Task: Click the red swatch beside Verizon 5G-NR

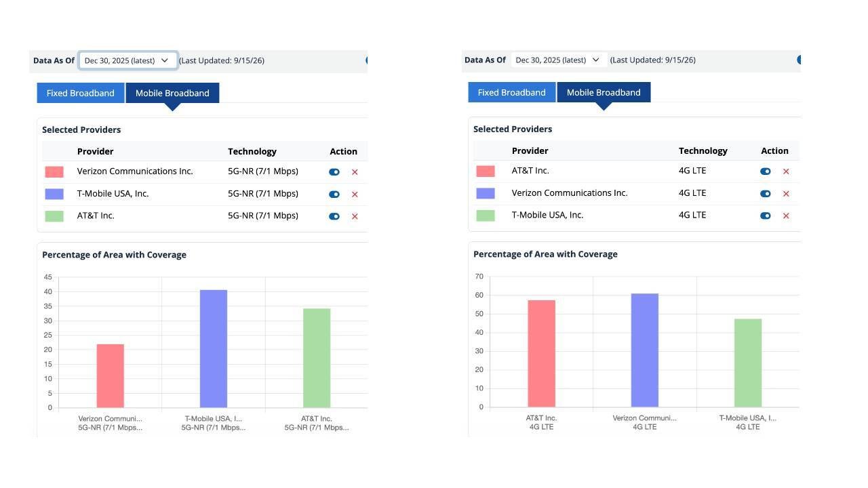Action: (54, 172)
